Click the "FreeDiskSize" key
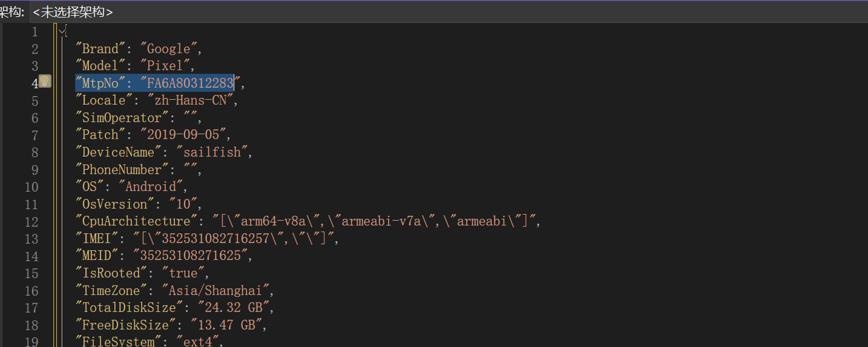This screenshot has width=868, height=347. (125, 325)
